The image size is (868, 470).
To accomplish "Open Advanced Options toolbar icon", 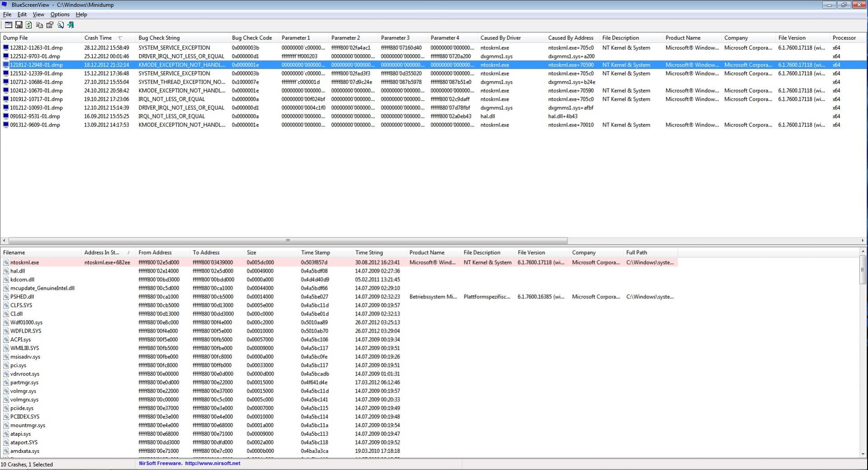I will 8,25.
